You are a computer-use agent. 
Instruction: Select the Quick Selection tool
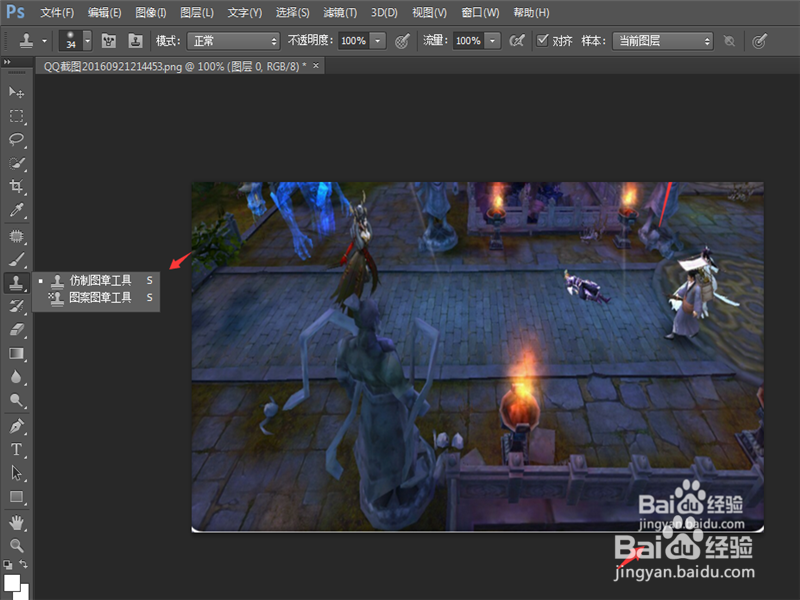(16, 163)
